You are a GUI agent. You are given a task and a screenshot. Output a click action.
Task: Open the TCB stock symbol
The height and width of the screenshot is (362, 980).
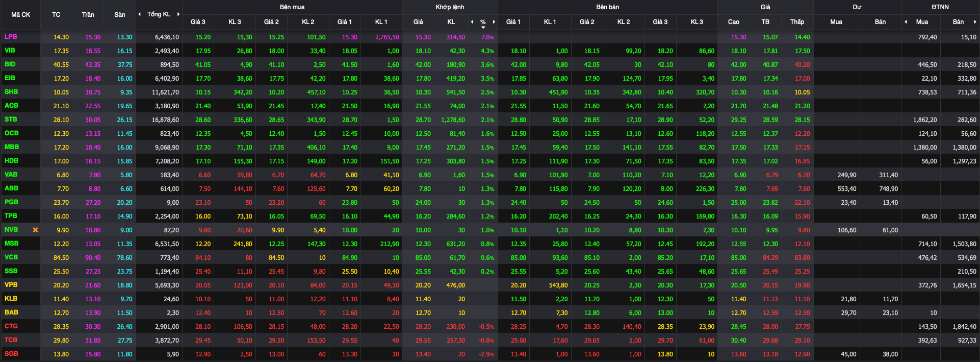pyautogui.click(x=11, y=340)
